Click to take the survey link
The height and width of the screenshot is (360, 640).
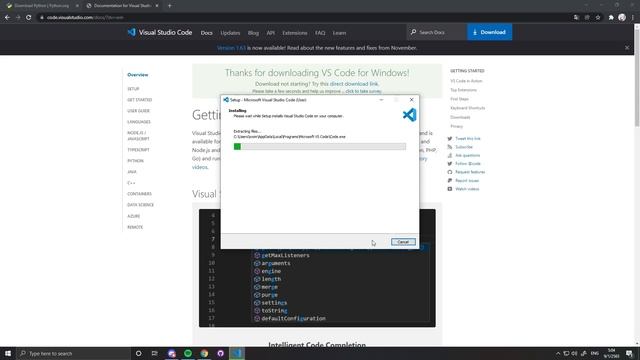[x=363, y=91]
